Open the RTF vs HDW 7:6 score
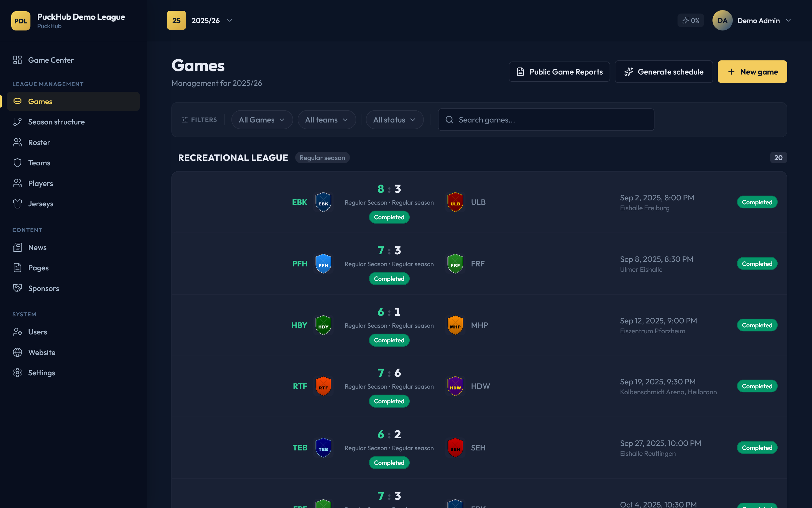Image resolution: width=812 pixels, height=508 pixels. pos(389,373)
